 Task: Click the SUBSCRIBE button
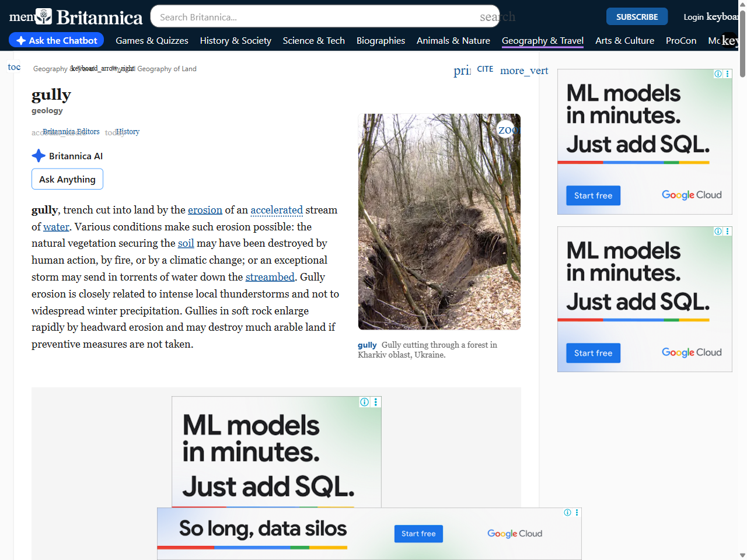(x=637, y=17)
